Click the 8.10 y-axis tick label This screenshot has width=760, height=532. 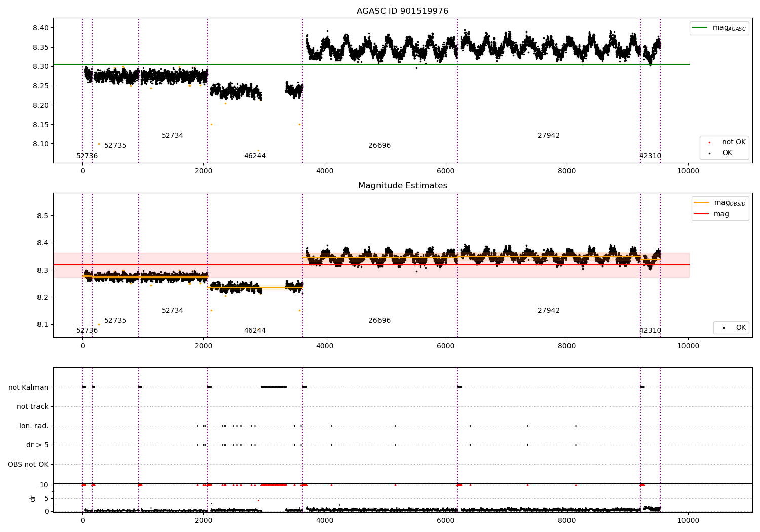point(41,144)
